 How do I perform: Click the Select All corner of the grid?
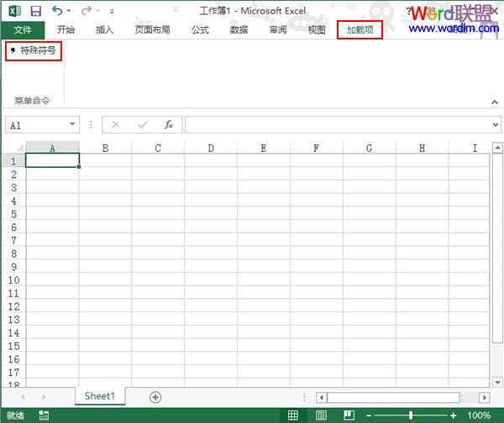point(13,148)
